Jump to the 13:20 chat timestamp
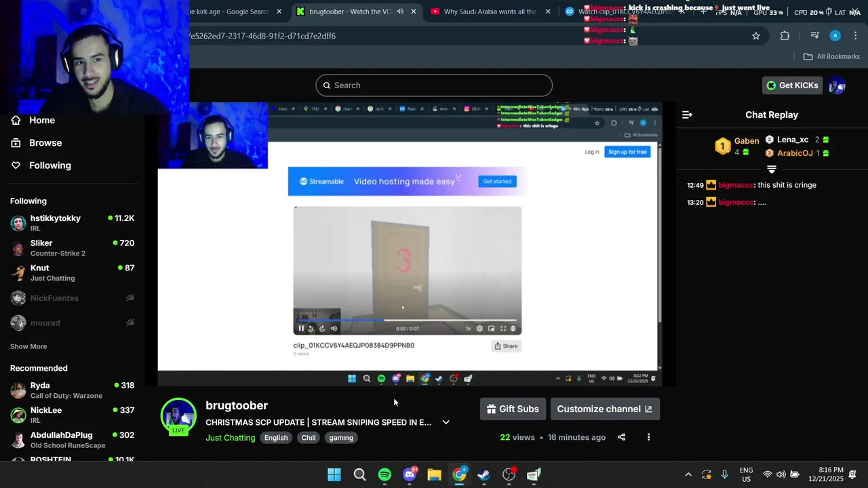The height and width of the screenshot is (488, 868). point(695,203)
